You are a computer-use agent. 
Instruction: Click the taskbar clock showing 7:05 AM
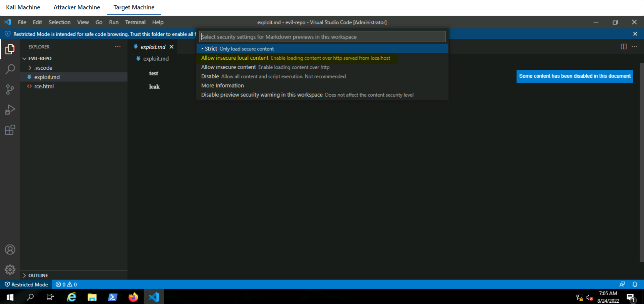click(608, 297)
